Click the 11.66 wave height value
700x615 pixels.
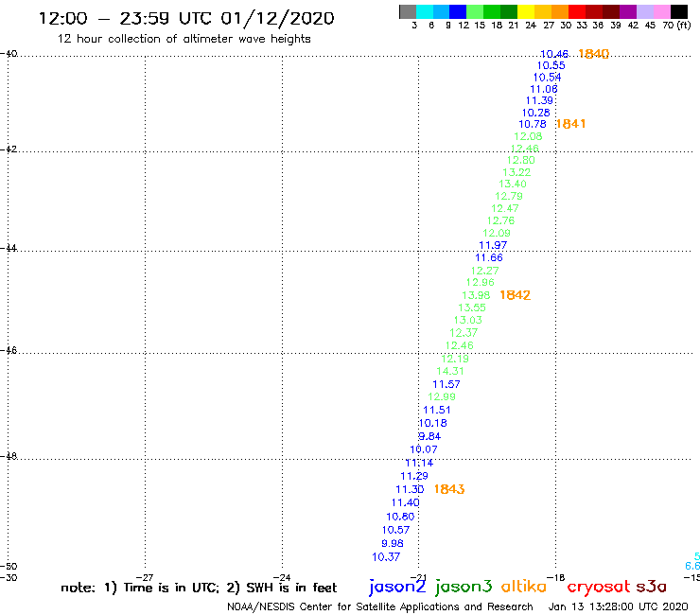point(489,257)
